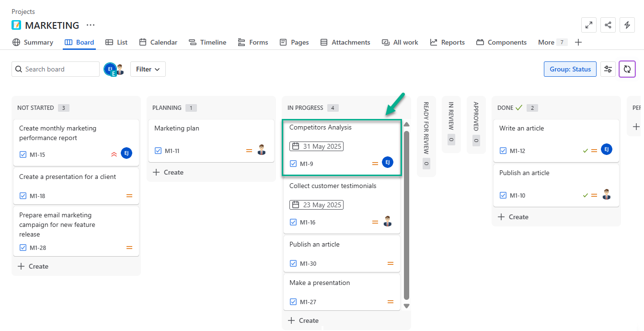This screenshot has height=331, width=644.
Task: Open the Projects breadcrumb link
Action: (x=23, y=12)
